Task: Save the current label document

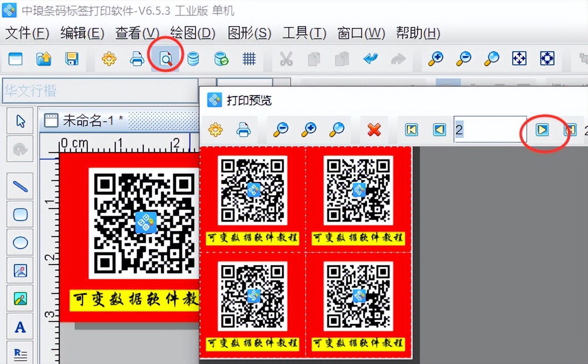Action: pyautogui.click(x=71, y=59)
